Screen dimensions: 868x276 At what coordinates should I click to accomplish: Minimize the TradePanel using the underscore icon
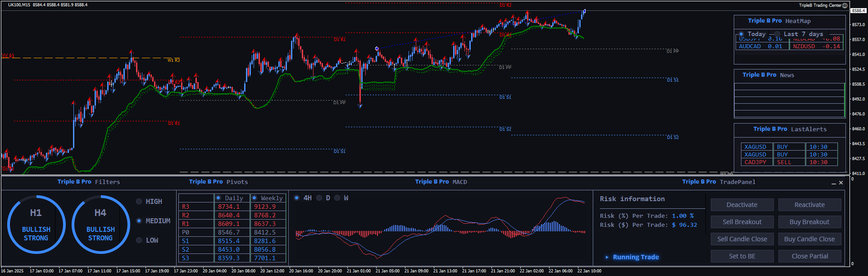tap(833, 183)
